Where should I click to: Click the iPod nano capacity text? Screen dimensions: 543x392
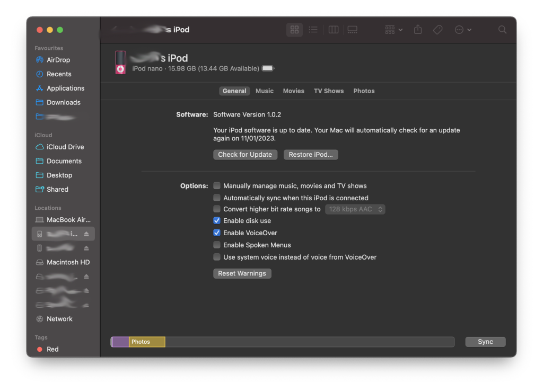tap(196, 68)
